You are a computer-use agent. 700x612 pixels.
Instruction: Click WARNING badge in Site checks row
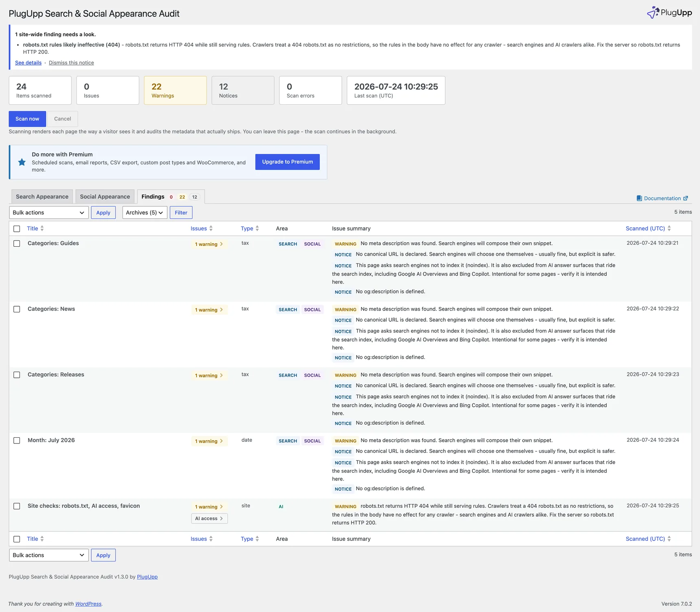click(346, 507)
